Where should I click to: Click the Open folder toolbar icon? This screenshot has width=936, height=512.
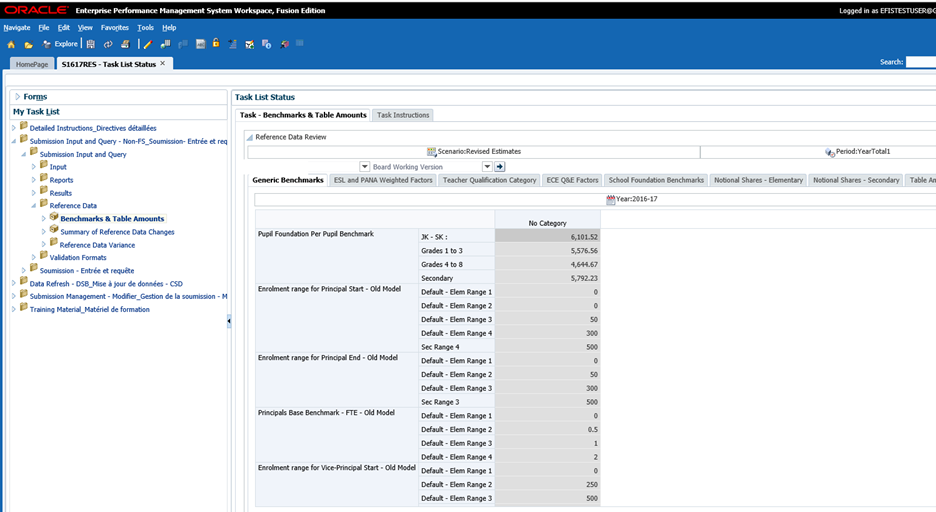[28, 44]
